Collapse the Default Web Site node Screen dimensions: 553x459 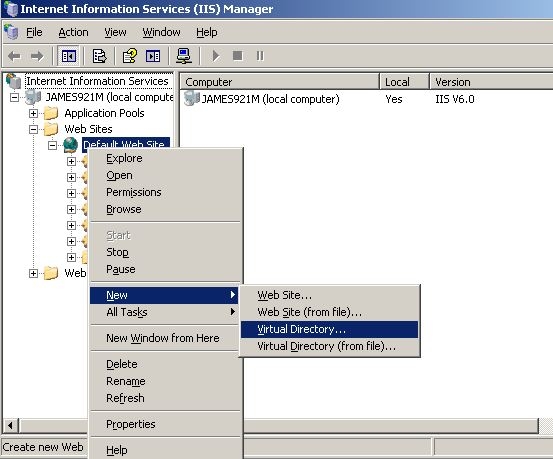coord(53,145)
